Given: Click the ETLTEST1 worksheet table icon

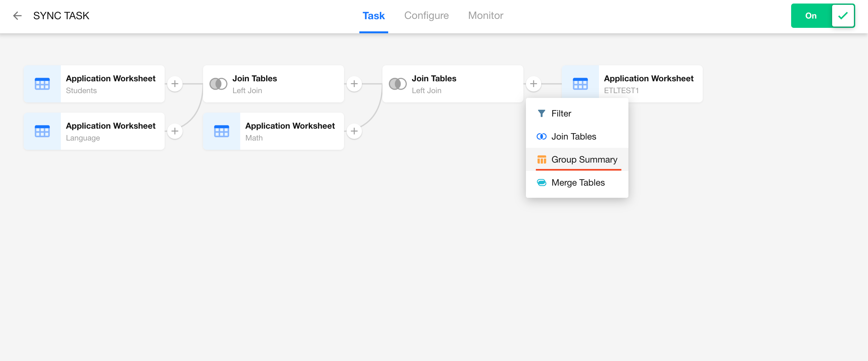Looking at the screenshot, I should coord(580,84).
